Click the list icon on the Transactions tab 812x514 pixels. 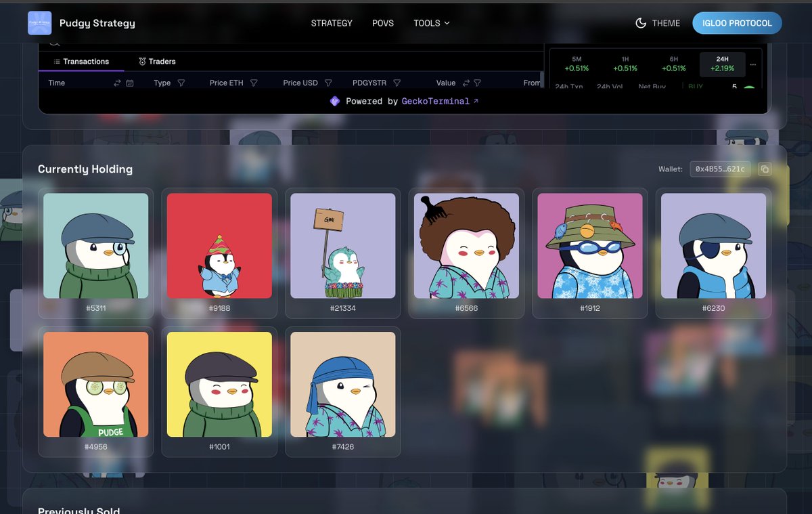click(57, 62)
